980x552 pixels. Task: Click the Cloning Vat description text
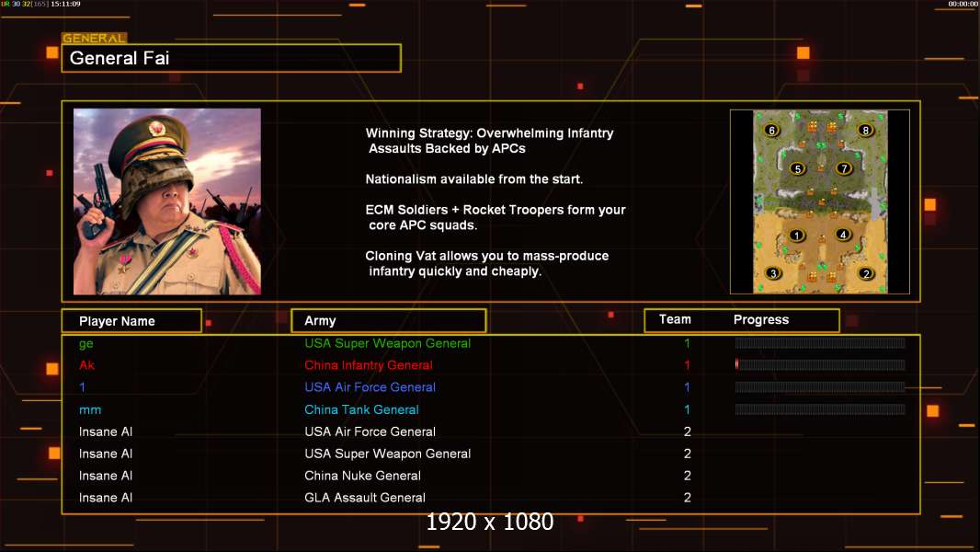click(487, 263)
